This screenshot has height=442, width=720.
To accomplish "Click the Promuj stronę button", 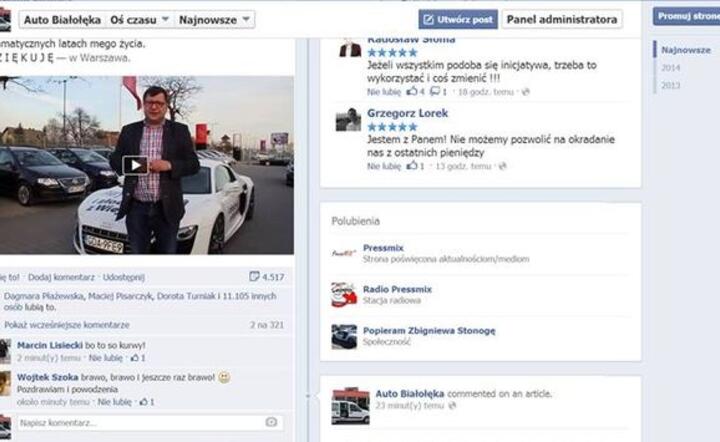I will coord(687,16).
